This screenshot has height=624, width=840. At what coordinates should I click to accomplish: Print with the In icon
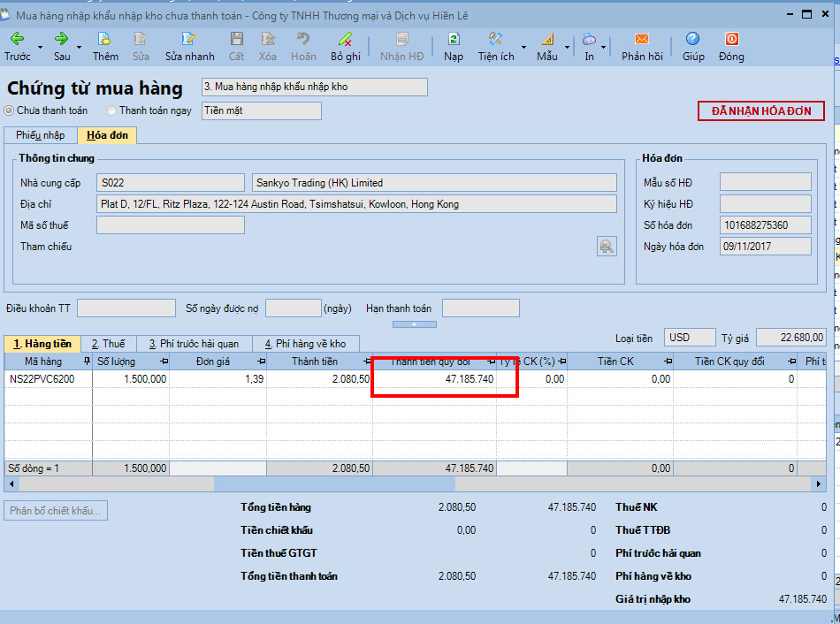[589, 39]
